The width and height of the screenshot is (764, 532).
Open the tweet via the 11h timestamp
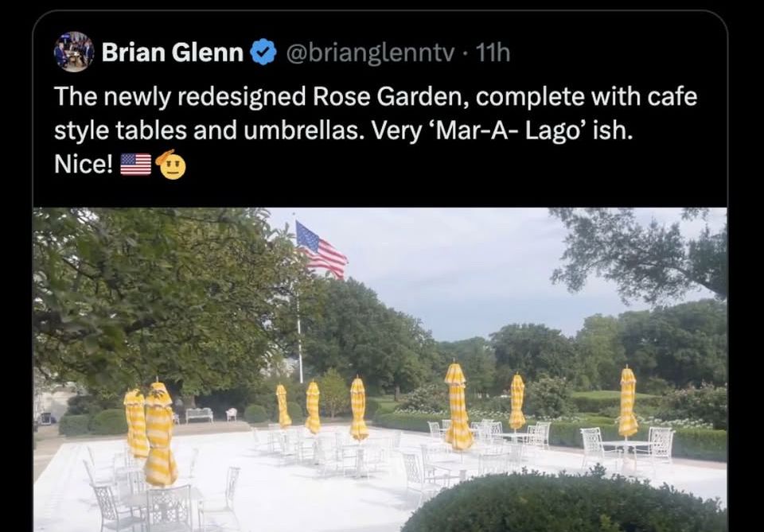point(492,52)
